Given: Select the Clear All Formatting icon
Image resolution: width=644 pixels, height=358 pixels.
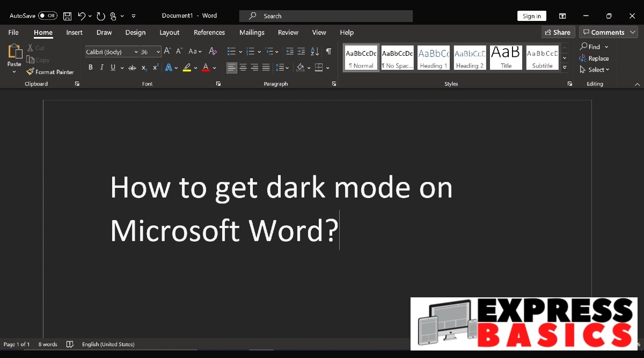Looking at the screenshot, I should [213, 51].
